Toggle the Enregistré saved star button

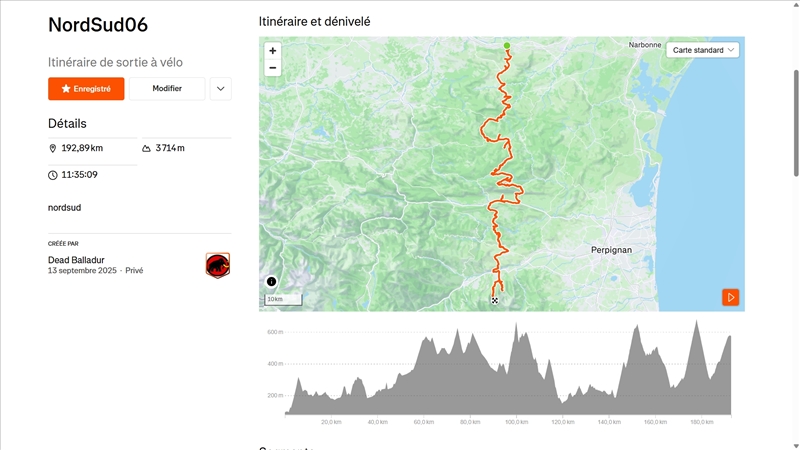point(86,89)
